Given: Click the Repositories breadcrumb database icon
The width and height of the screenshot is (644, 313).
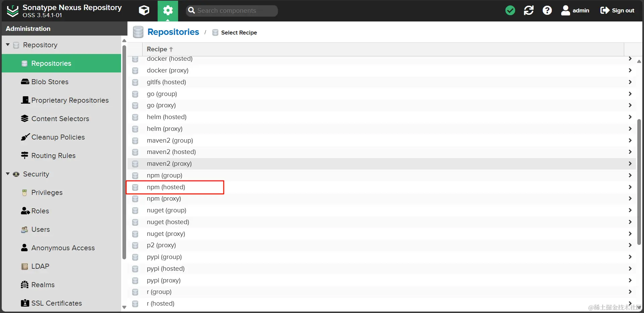Looking at the screenshot, I should click(138, 32).
